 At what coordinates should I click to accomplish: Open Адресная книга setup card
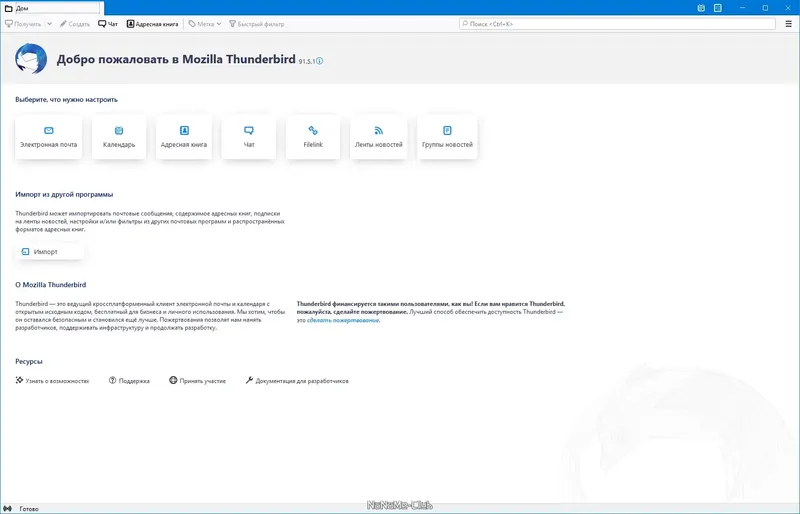[184, 137]
